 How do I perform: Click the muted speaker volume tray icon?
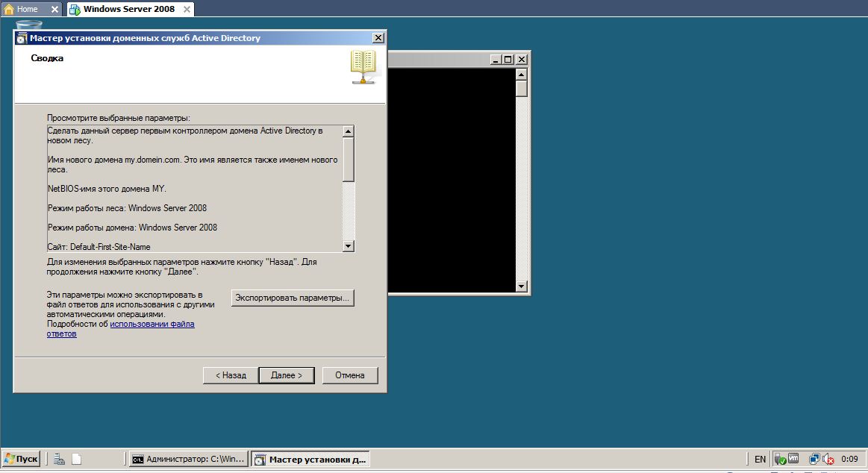pos(828,459)
